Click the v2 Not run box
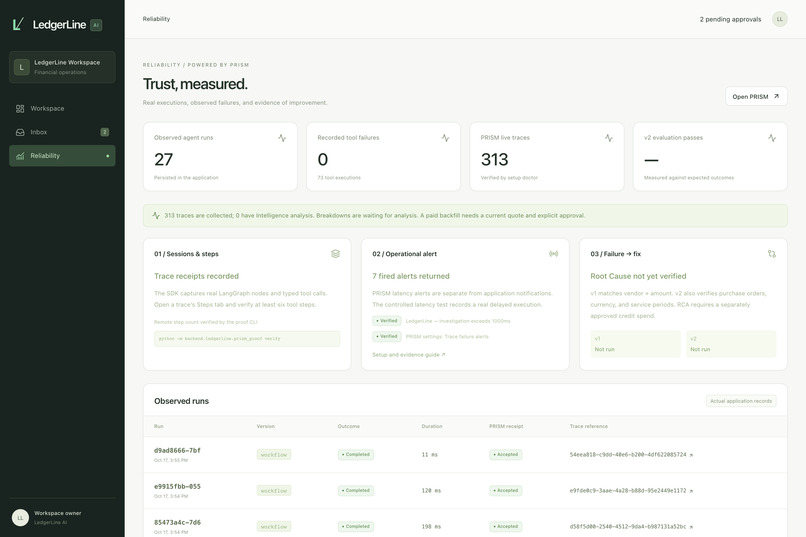 coord(731,344)
